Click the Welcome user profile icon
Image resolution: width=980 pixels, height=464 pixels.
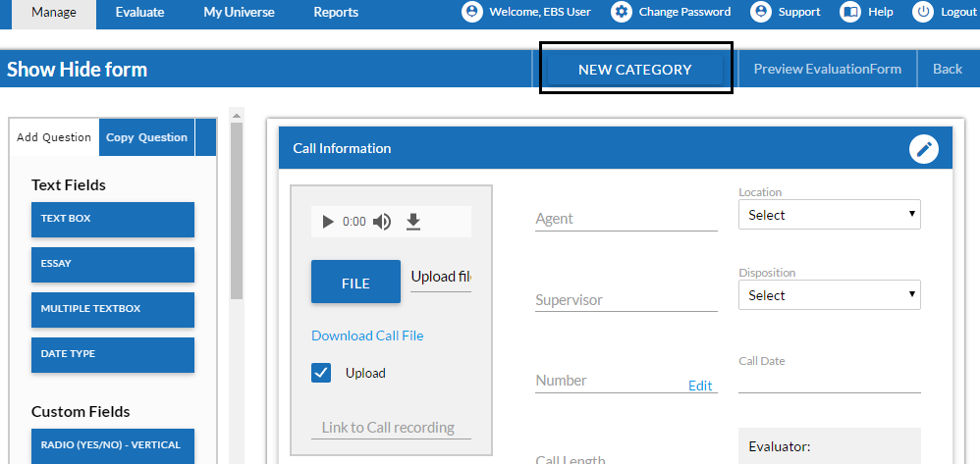pos(472,12)
